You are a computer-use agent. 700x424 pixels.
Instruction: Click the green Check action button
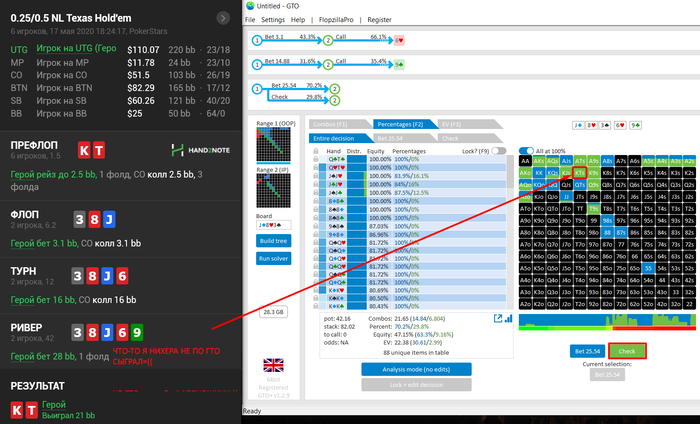pyautogui.click(x=627, y=351)
